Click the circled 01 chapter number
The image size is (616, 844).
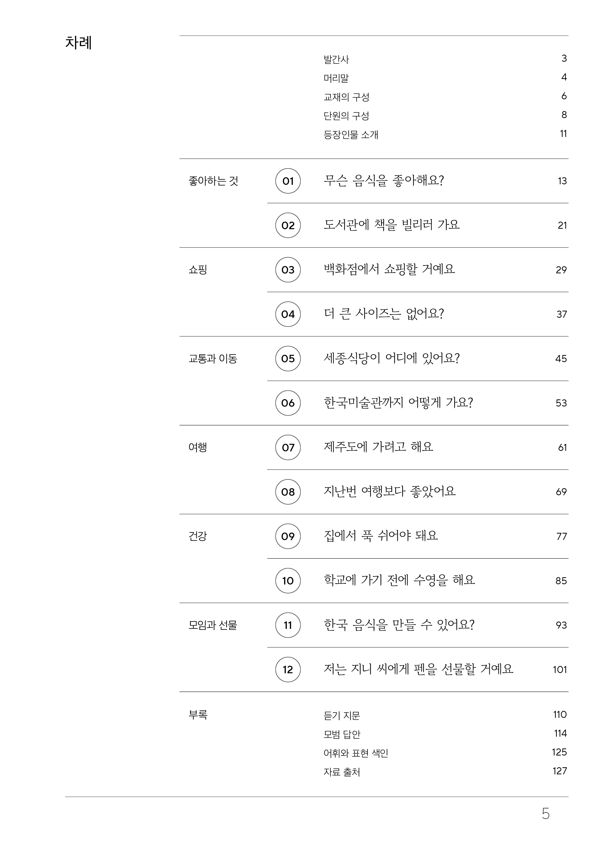288,181
